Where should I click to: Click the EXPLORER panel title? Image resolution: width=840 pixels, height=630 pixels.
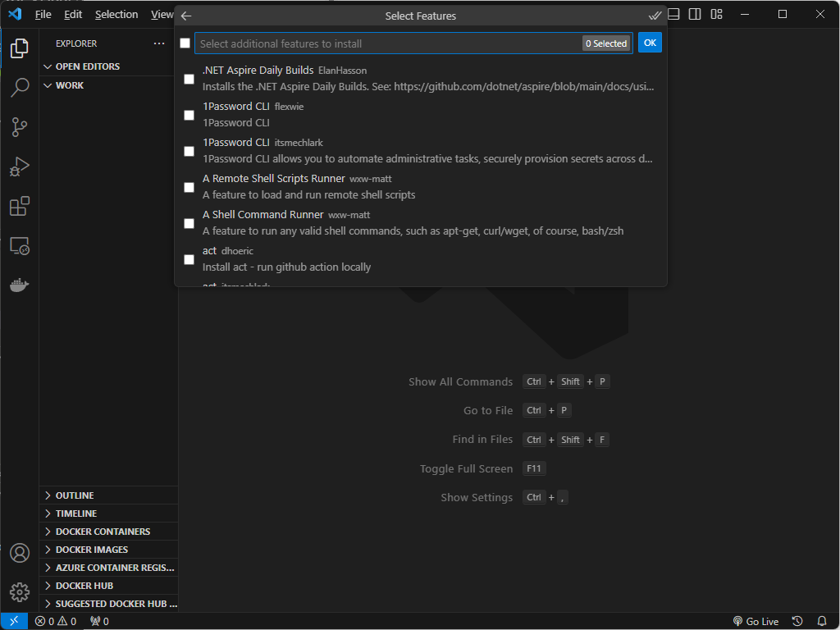[76, 43]
